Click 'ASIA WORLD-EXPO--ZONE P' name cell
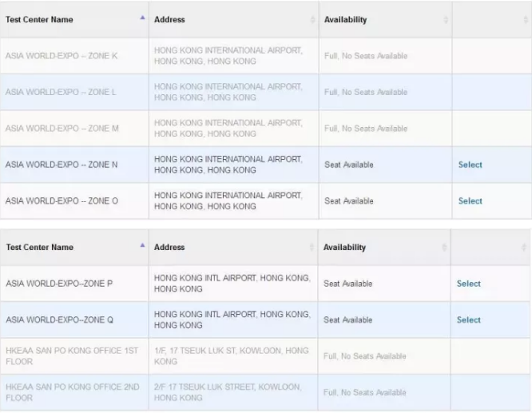532x413 pixels. point(74,284)
